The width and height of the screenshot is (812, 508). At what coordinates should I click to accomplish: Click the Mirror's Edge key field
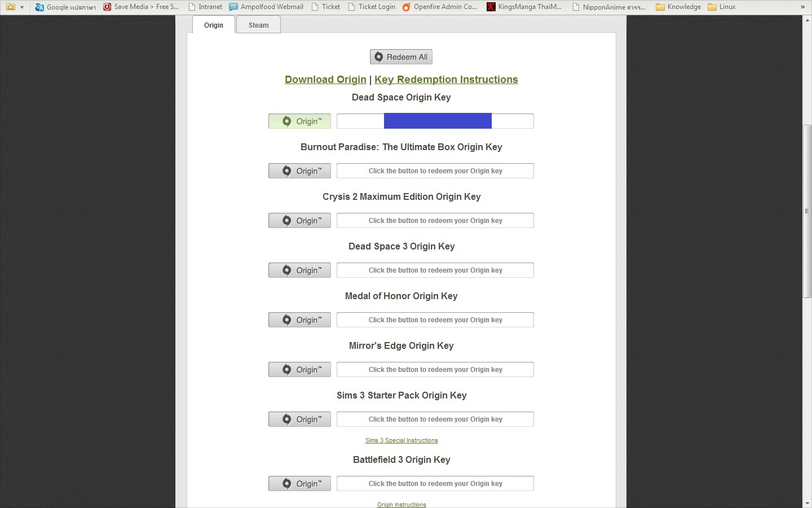(435, 370)
